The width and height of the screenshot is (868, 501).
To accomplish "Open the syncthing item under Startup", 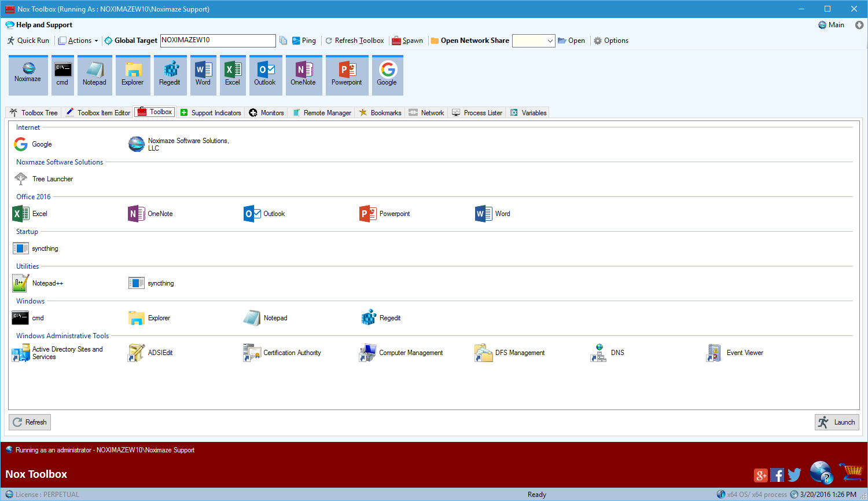I will pyautogui.click(x=21, y=248).
